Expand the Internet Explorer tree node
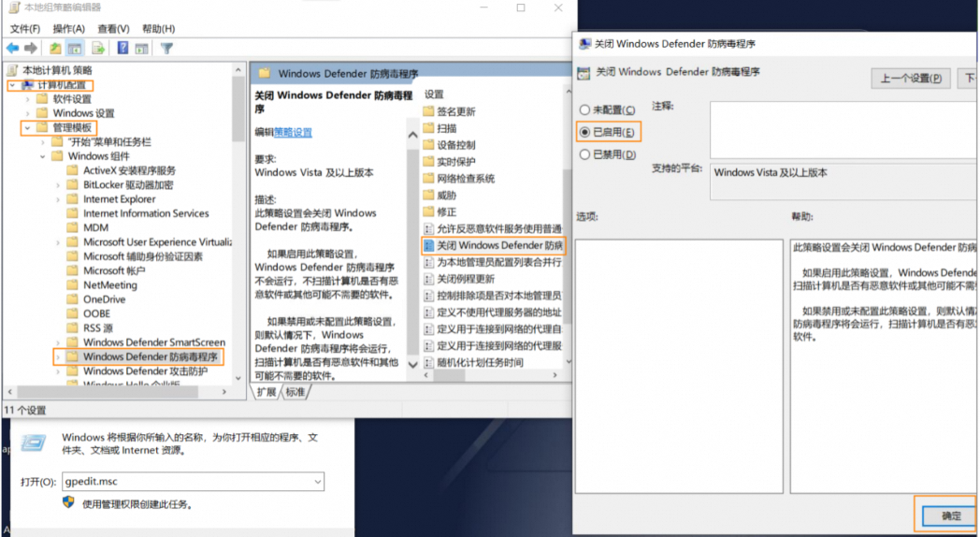This screenshot has height=537, width=980. pyautogui.click(x=58, y=198)
